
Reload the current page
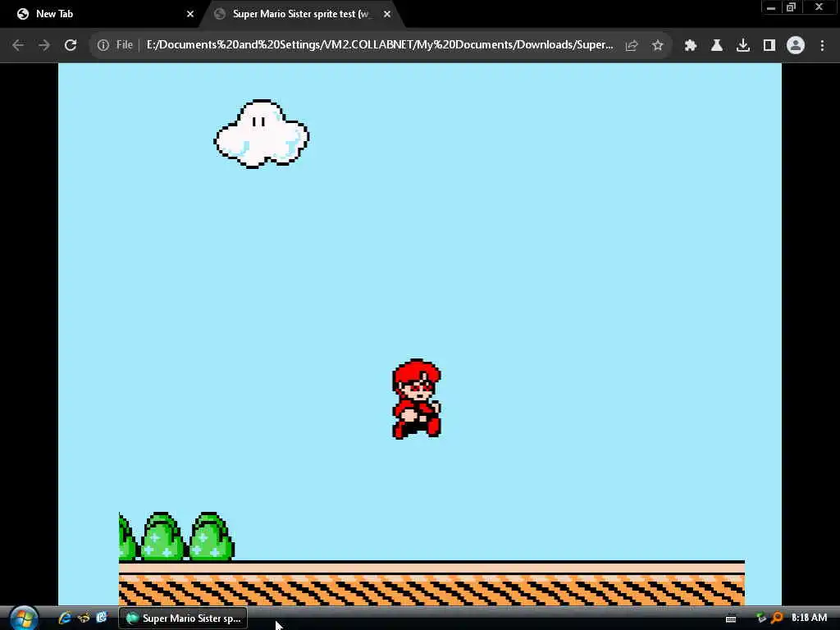[x=71, y=45]
